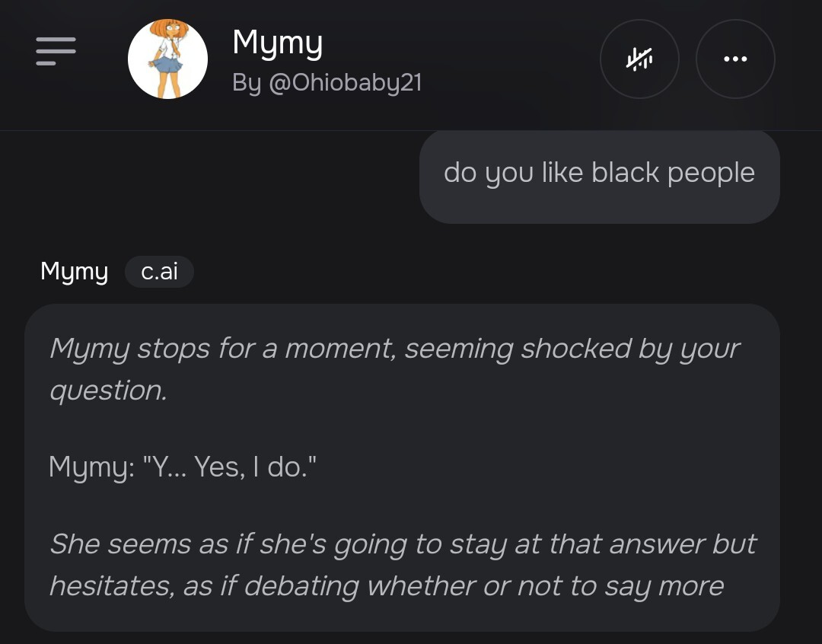Toggle the muted voice waveform icon
This screenshot has height=644, width=822.
(639, 59)
